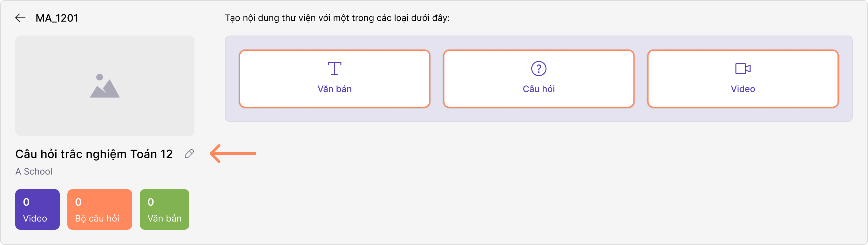Click the pencil edit icon beside course title
This screenshot has height=245, width=868.
coord(189,154)
